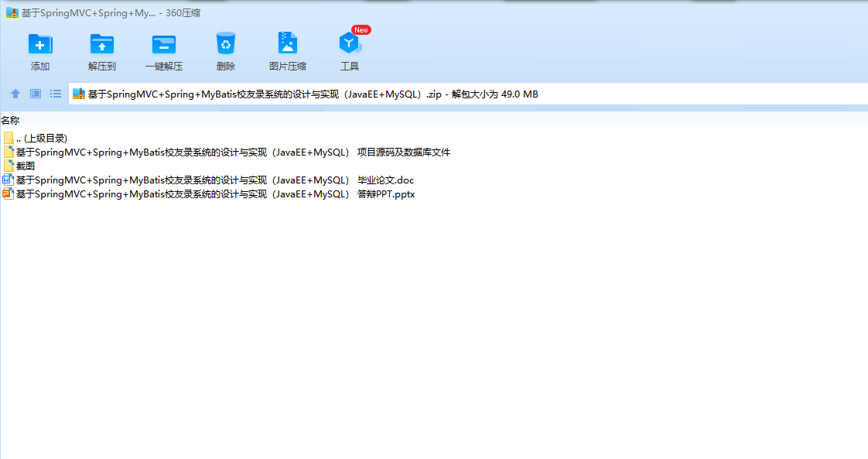This screenshot has height=459, width=868.
Task: Click the 一键解压 one-click extract icon
Action: click(164, 44)
